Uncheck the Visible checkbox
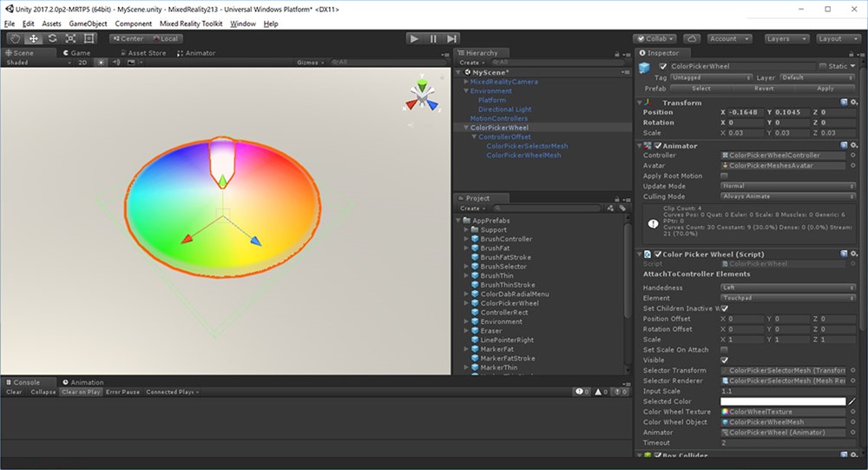 (724, 360)
